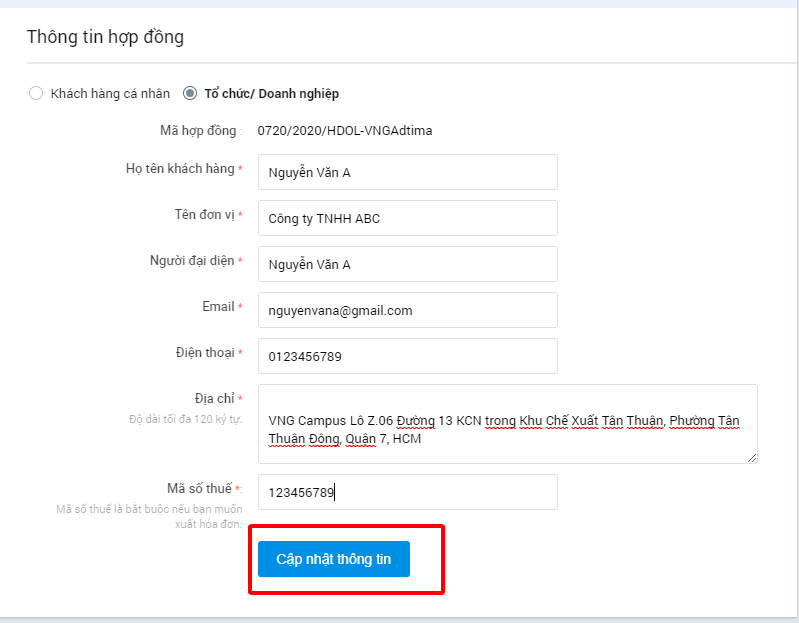Focus the Điện thoại field with 0123456789
The image size is (799, 623).
(x=408, y=356)
